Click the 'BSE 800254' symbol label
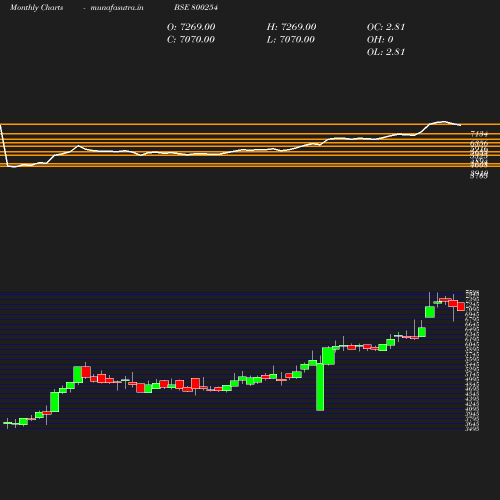Screen dimensions: 500x500 196,7
